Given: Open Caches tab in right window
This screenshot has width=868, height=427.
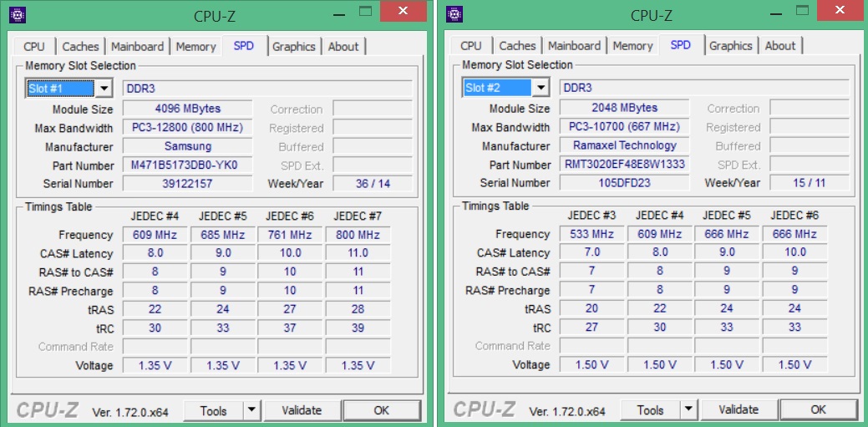Looking at the screenshot, I should [x=517, y=46].
